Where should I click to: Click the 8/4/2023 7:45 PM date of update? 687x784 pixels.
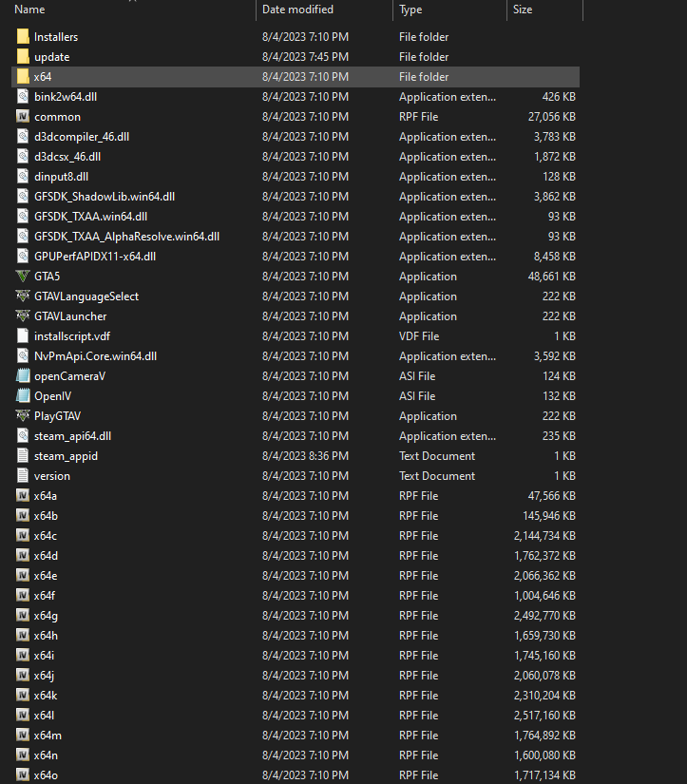click(x=306, y=56)
